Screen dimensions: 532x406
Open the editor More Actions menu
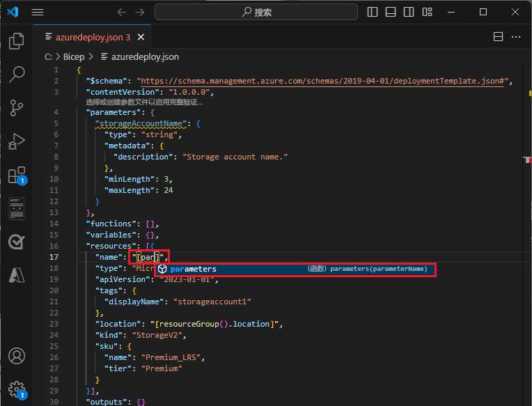(516, 37)
